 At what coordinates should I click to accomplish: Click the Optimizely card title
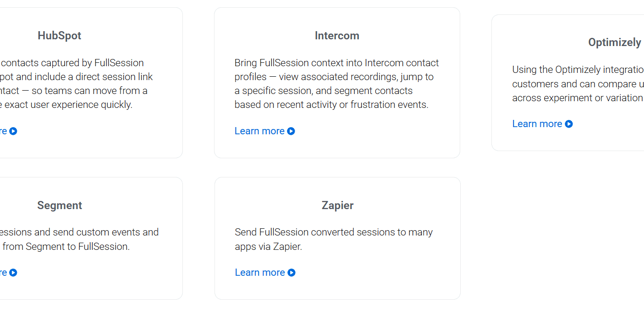[x=614, y=42]
